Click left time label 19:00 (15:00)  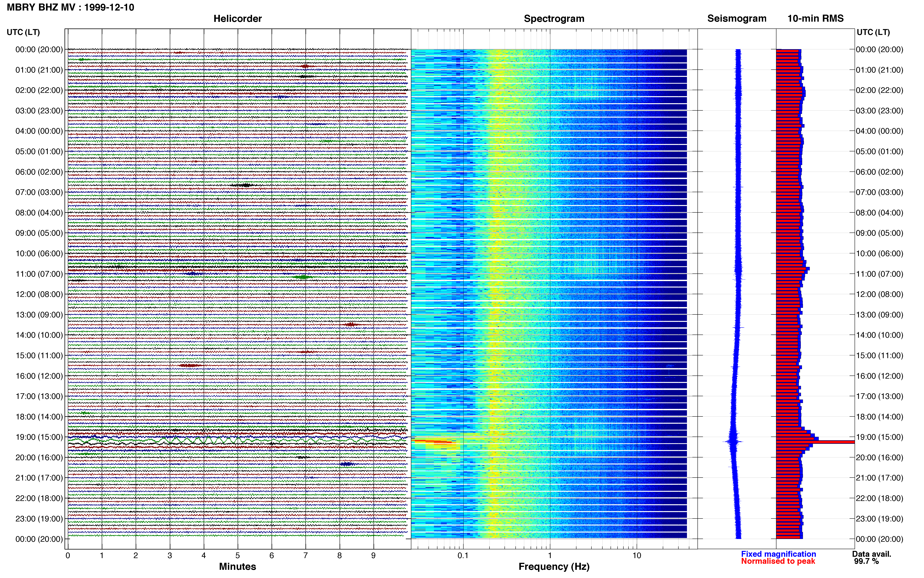pyautogui.click(x=39, y=437)
